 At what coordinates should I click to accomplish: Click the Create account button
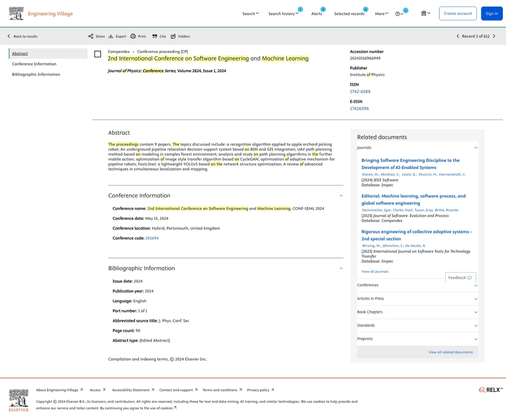(458, 14)
